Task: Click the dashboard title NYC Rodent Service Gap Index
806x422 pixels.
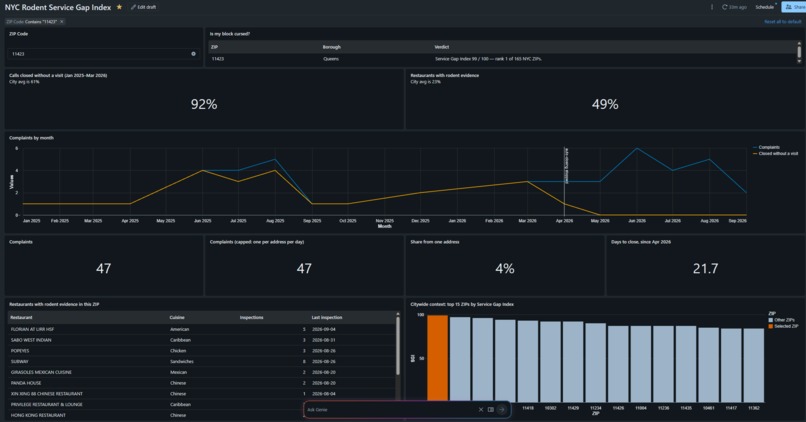Action: tap(58, 7)
